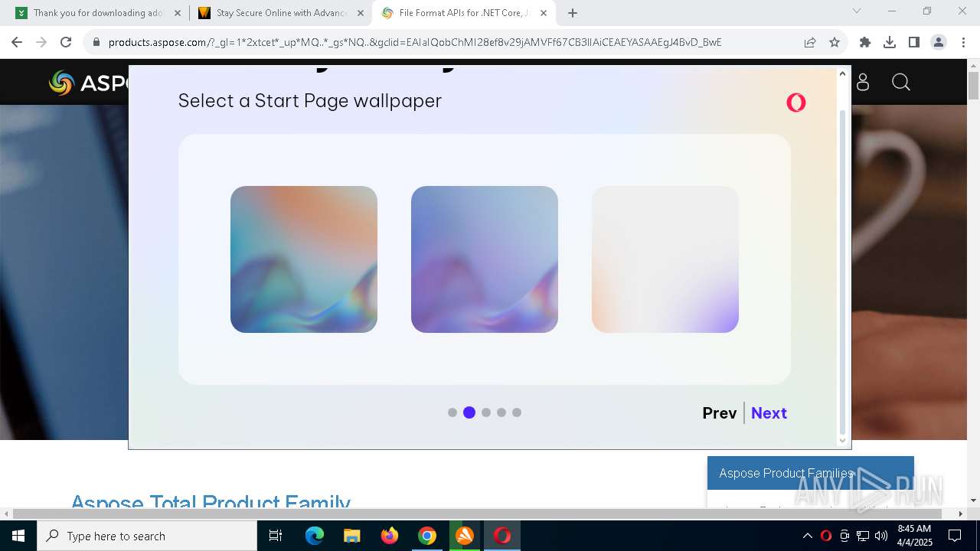The height and width of the screenshot is (551, 980).
Task: Open Chrome downloads icon
Action: point(890,42)
